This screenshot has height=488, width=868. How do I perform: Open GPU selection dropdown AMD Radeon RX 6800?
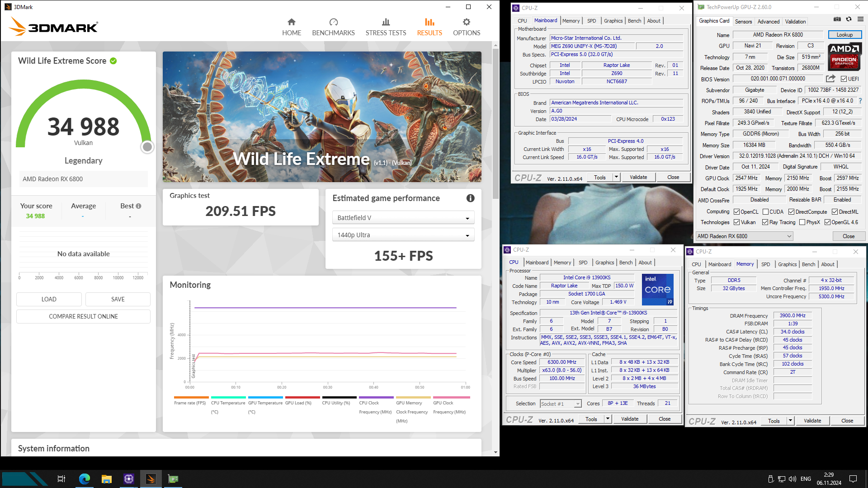tap(744, 236)
